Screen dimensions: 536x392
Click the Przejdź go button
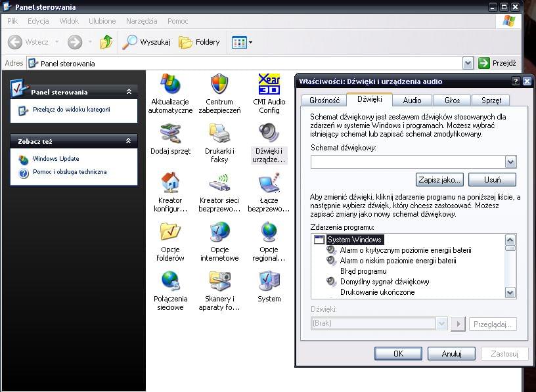497,63
